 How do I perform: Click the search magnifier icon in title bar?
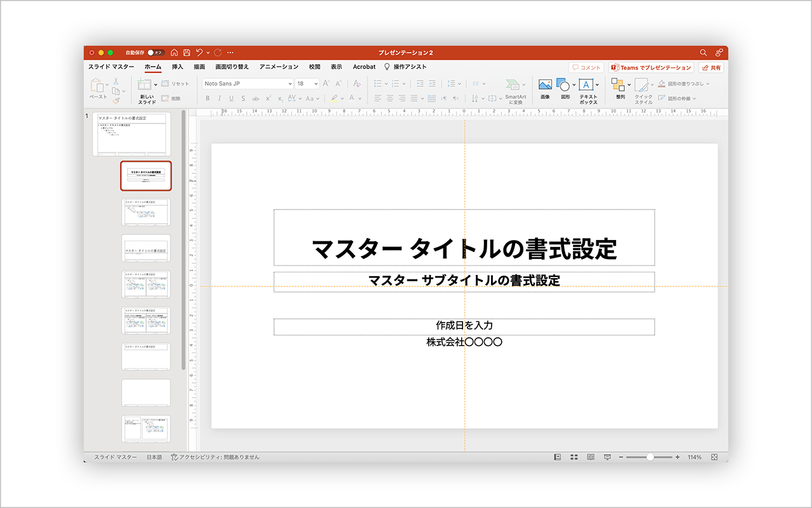click(x=703, y=53)
